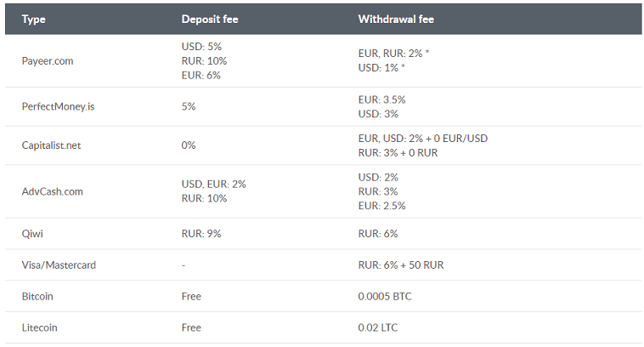644x347 pixels.
Task: Click the Type column header
Action: [x=34, y=20]
